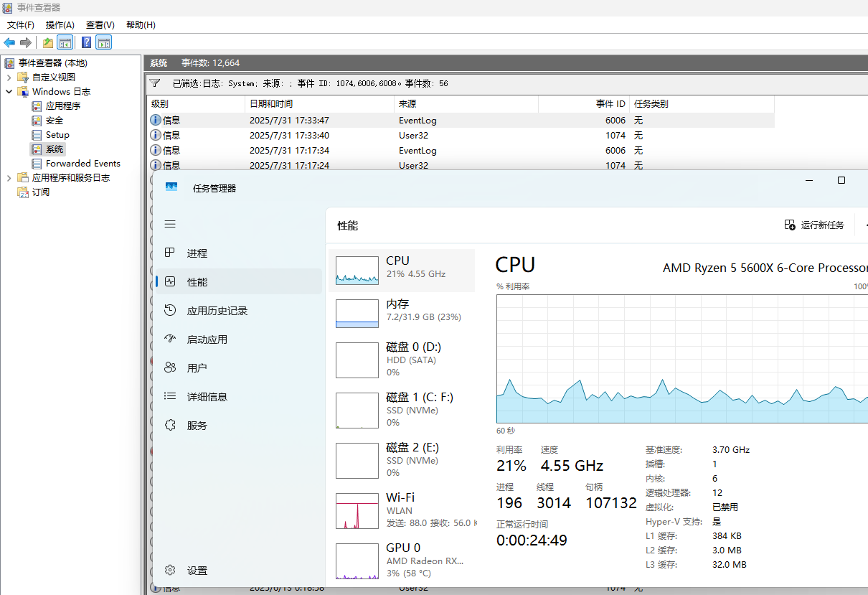Select event row dated 2025/7/31 17:33:40
Viewport: 868px width, 595px height.
click(x=461, y=135)
